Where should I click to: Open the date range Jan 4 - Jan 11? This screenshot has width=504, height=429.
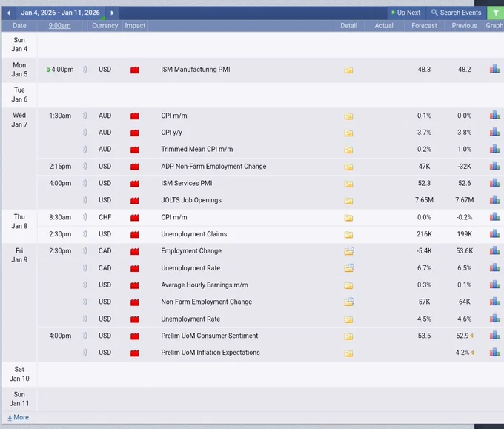click(61, 13)
